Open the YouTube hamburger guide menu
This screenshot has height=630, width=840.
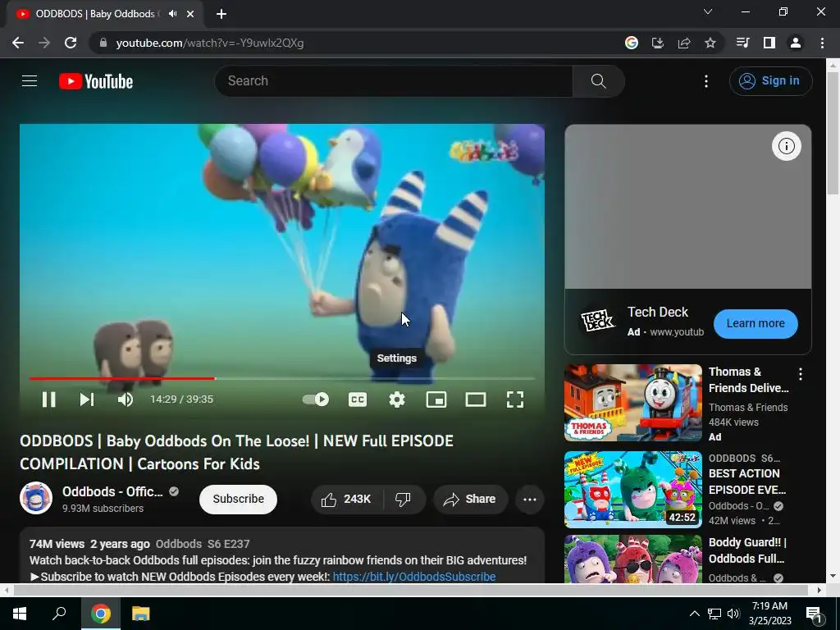pyautogui.click(x=30, y=81)
